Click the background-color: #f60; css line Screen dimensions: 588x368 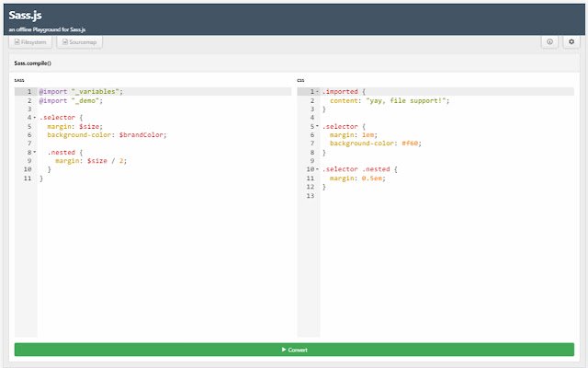tap(376, 144)
